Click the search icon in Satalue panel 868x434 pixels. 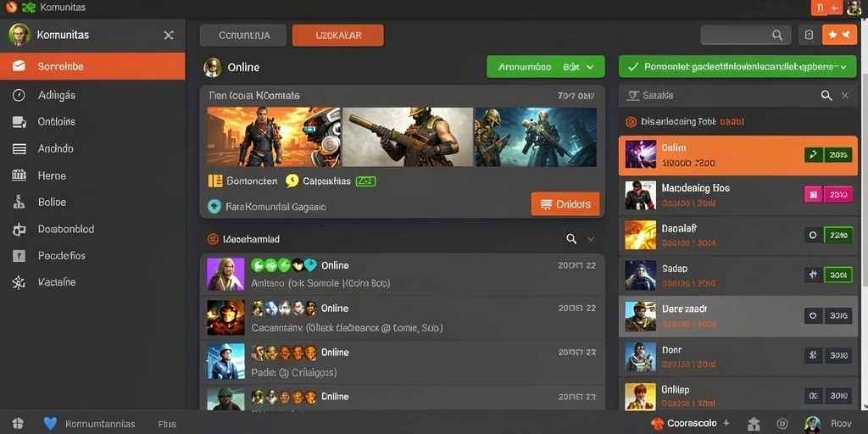(826, 95)
